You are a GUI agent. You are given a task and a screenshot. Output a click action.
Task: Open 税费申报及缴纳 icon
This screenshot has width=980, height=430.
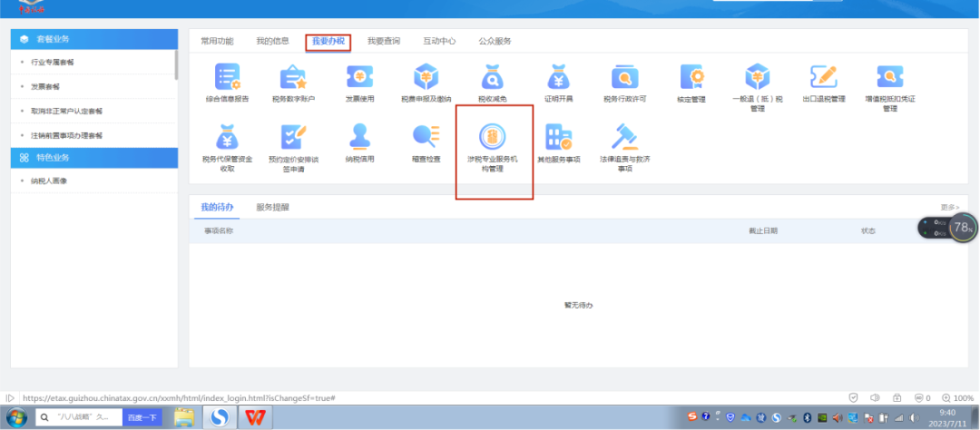(x=426, y=77)
